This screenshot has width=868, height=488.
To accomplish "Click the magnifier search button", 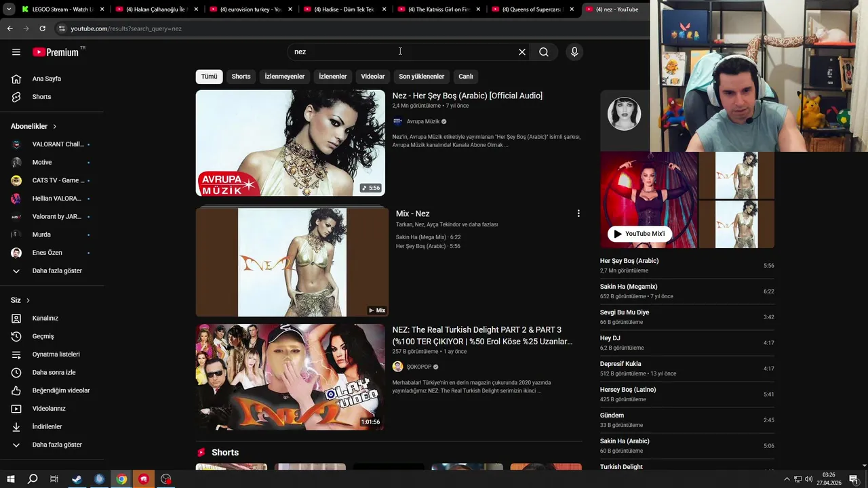I will coord(544,52).
